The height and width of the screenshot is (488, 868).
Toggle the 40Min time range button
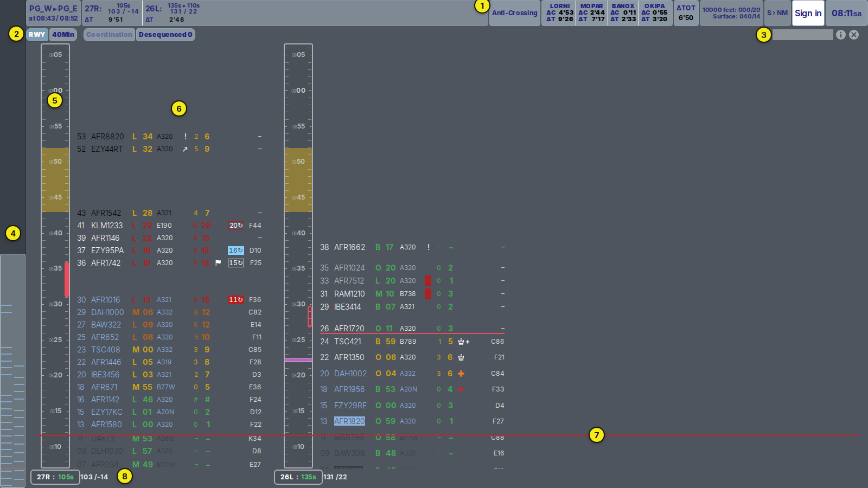(63, 35)
